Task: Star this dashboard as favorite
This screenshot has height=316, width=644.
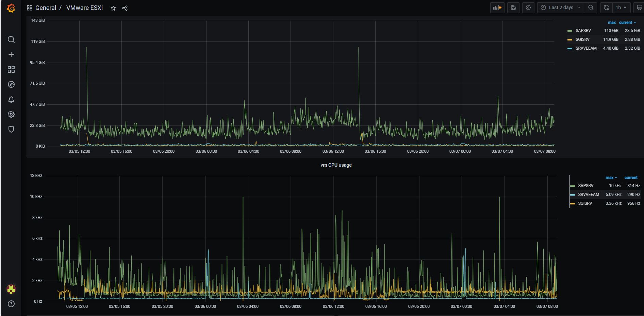Action: [x=113, y=8]
